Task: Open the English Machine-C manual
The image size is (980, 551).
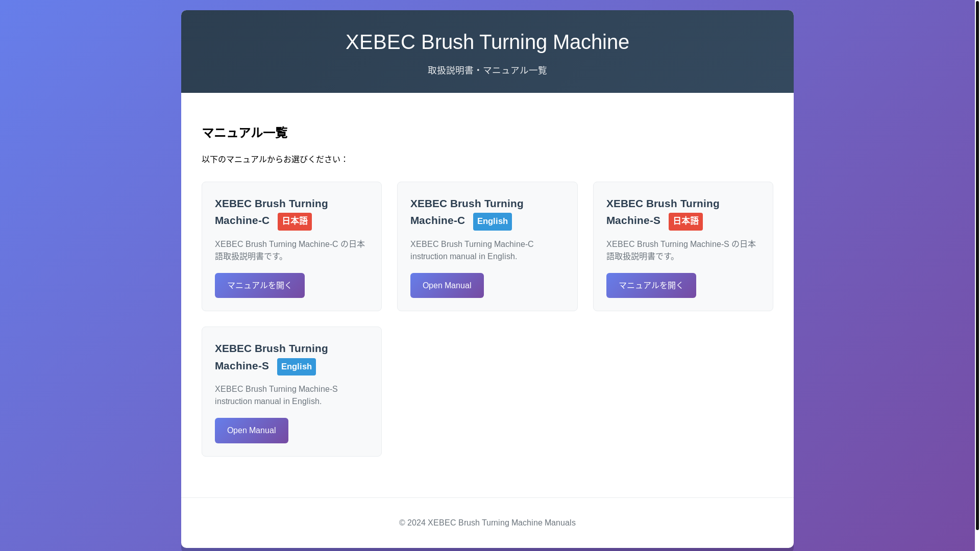Action: [447, 285]
